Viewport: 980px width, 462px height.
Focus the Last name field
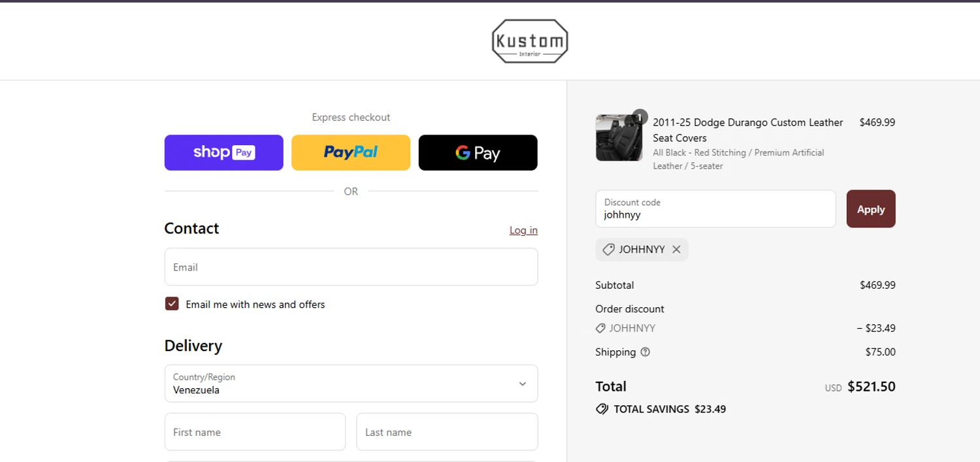pos(447,432)
